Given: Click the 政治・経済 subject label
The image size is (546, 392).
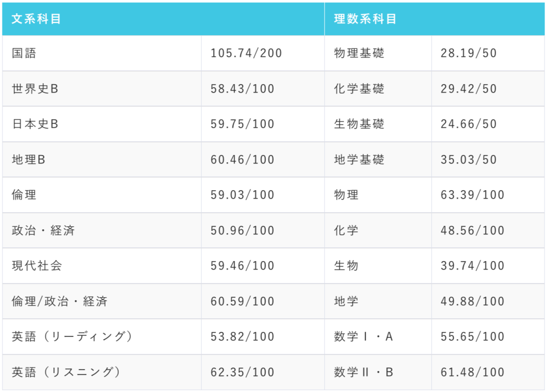Looking at the screenshot, I should pos(43,231).
